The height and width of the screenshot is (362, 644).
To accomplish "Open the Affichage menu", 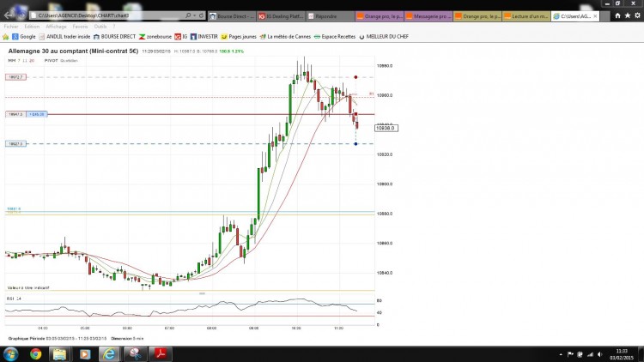I will [56, 27].
